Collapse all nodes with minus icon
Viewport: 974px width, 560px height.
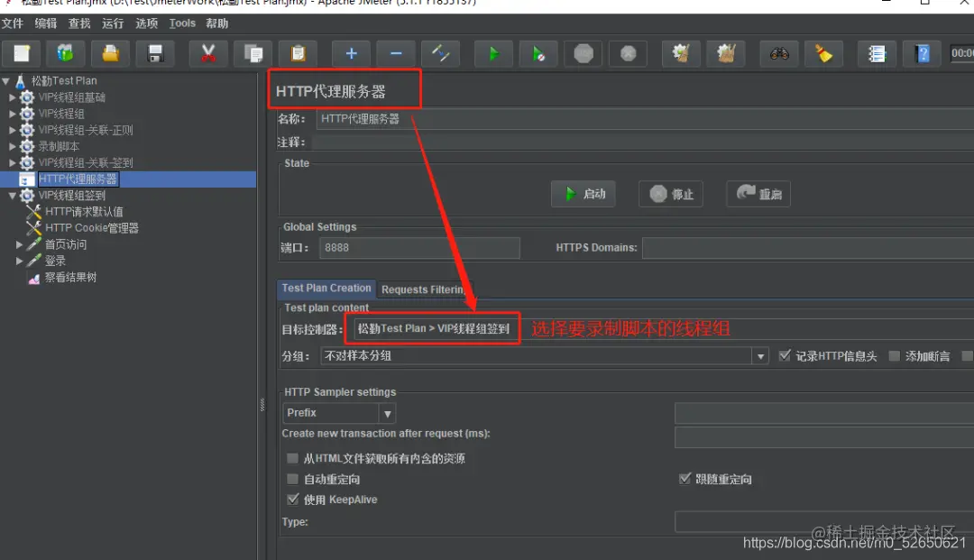396,54
